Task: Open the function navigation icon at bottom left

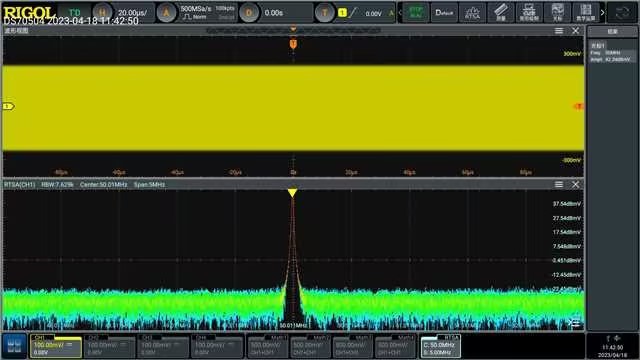Action: click(x=14, y=346)
